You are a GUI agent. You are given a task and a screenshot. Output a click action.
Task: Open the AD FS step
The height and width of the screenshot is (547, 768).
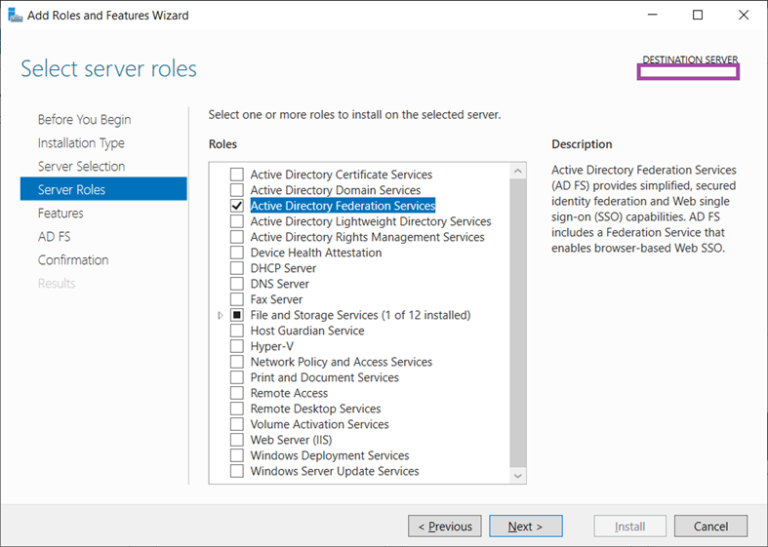click(x=54, y=237)
